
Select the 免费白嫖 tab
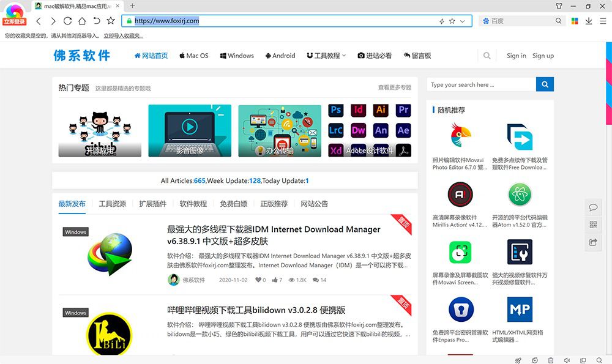click(x=233, y=204)
